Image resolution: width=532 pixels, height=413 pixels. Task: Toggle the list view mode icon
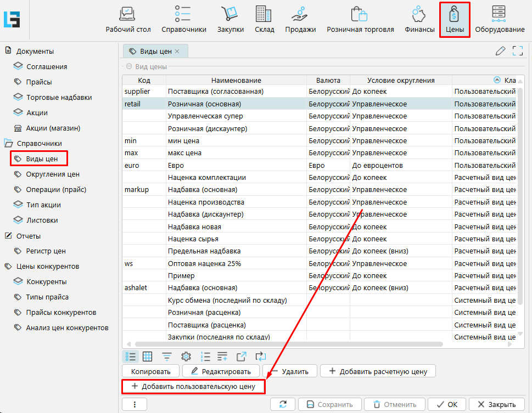coord(131,357)
